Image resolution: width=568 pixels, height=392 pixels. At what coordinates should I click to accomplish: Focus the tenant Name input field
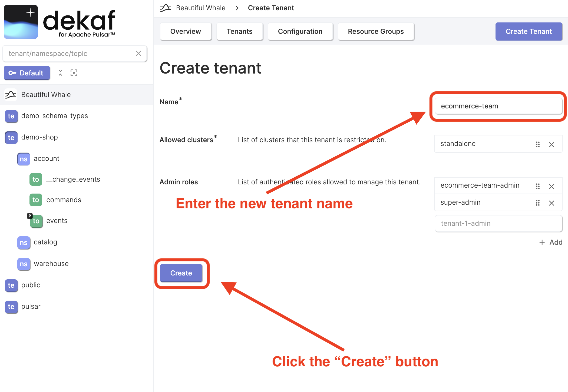pyautogui.click(x=498, y=106)
